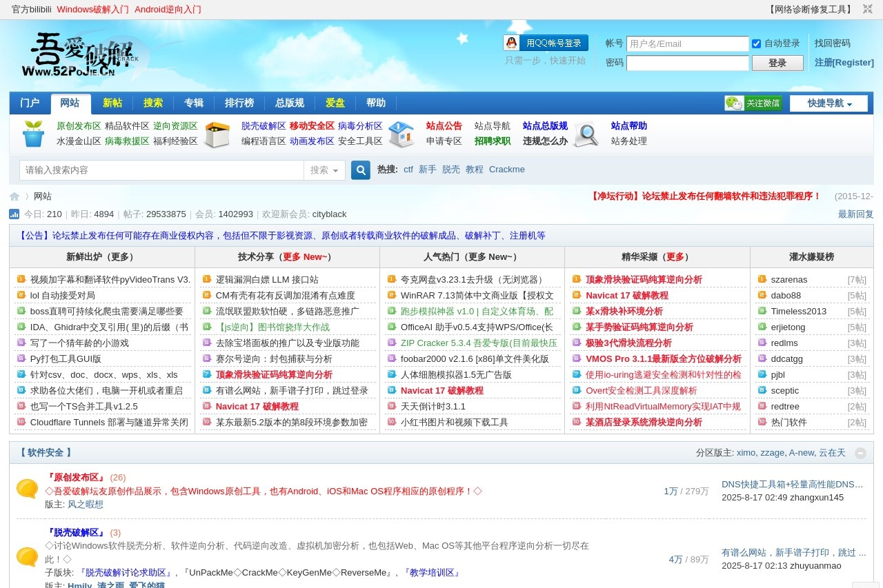Image resolution: width=883 pixels, height=588 pixels.
Task: Open the search type 搜索 dropdown
Action: pyautogui.click(x=324, y=170)
